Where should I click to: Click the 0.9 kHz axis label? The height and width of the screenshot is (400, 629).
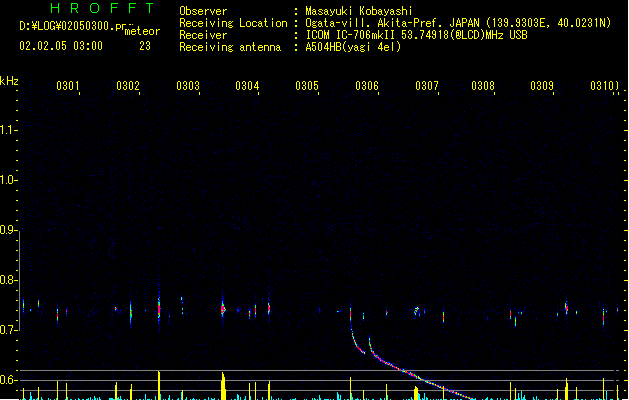pyautogui.click(x=7, y=230)
